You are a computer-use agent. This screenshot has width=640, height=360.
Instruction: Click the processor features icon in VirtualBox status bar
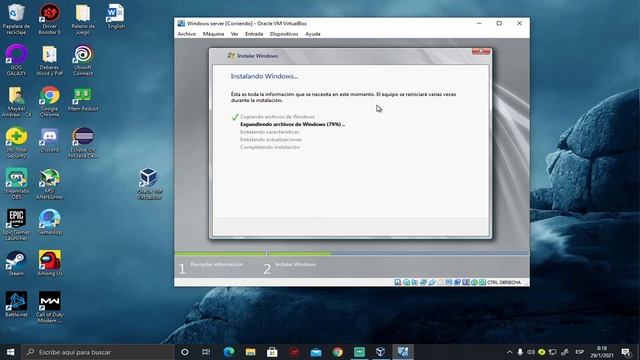466,282
